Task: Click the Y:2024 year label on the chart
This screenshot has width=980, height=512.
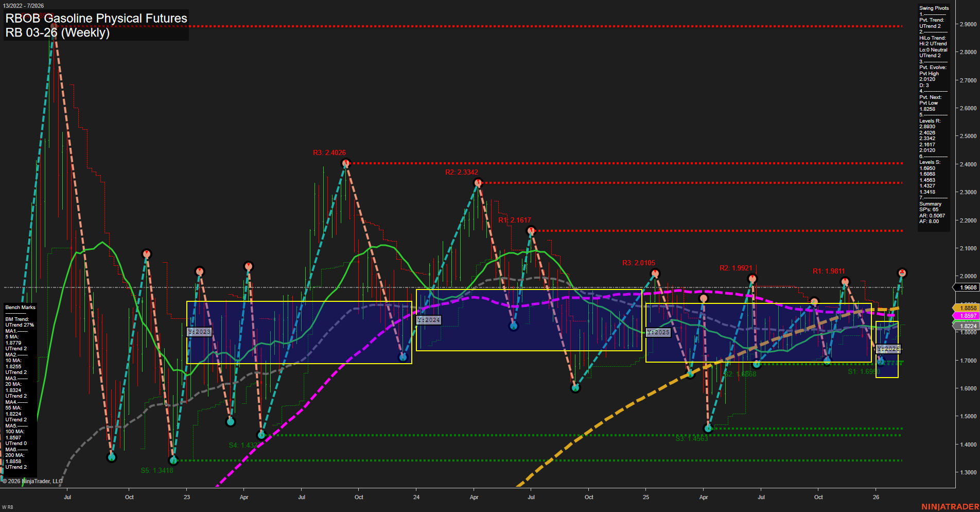Action: point(429,319)
